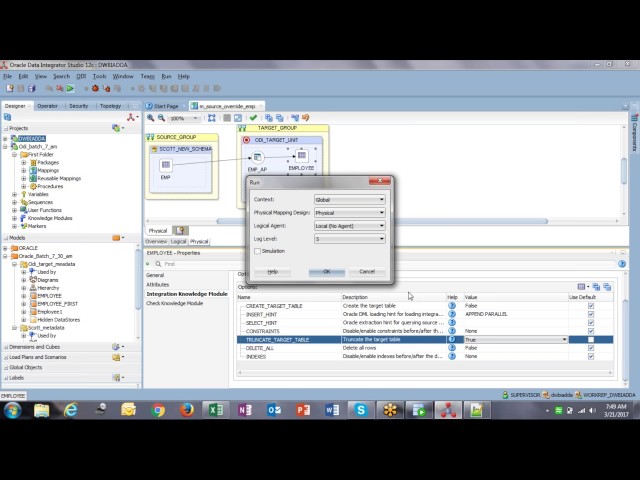The image size is (640, 480).
Task: Click the Help icon for INDEXES
Action: [452, 356]
